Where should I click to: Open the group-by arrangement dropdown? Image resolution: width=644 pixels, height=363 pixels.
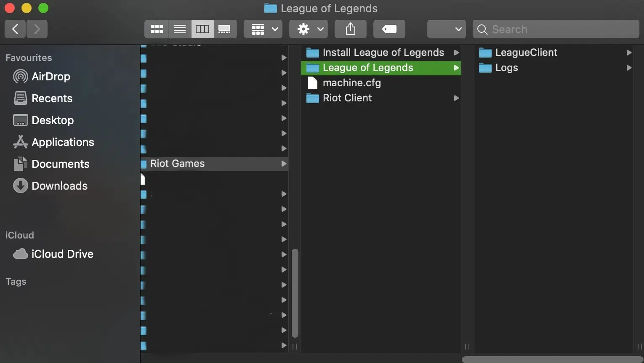(x=263, y=29)
